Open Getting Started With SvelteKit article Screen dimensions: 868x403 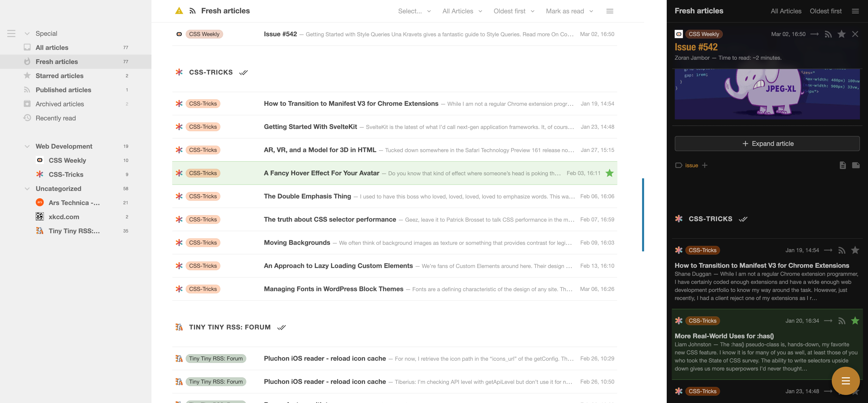(x=310, y=127)
